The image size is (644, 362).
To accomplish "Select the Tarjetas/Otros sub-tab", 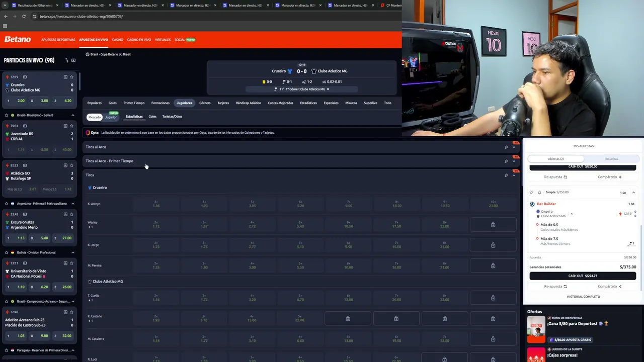I will pos(172,117).
